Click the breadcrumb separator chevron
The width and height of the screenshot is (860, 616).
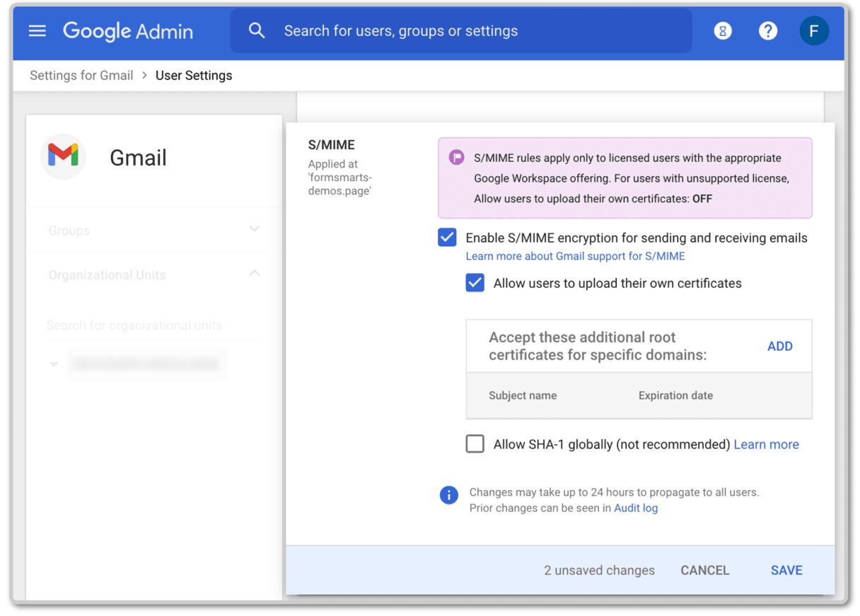144,76
